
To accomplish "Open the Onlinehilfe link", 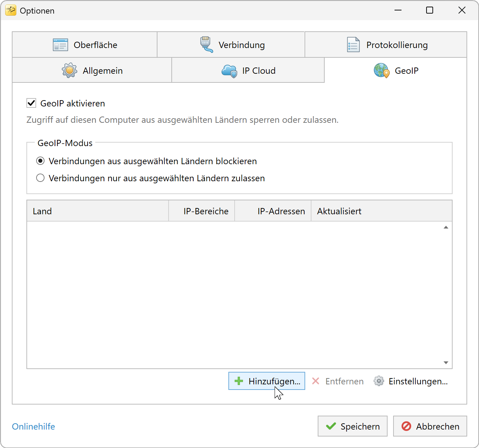I will coord(33,426).
